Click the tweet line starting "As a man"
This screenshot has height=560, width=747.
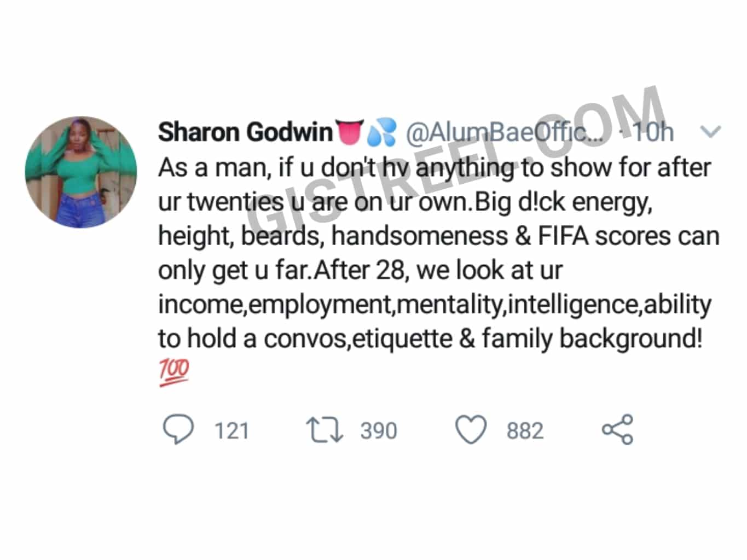[x=435, y=168]
